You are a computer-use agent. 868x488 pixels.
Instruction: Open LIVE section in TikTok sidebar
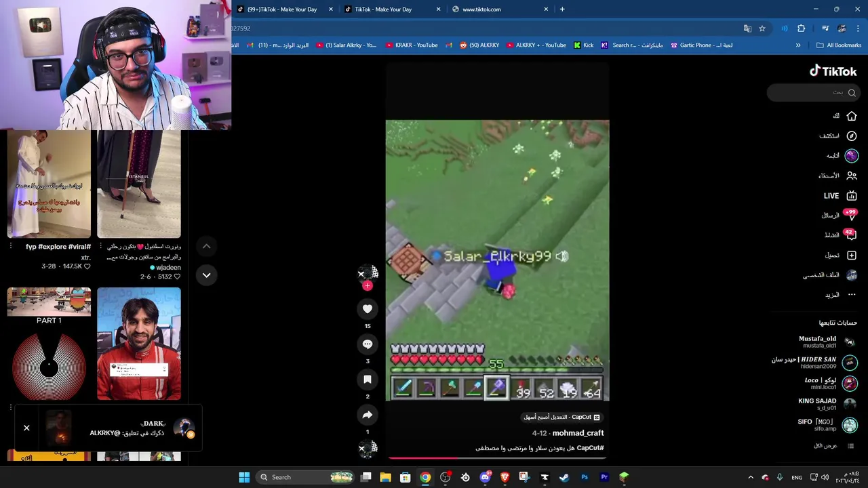tap(840, 195)
